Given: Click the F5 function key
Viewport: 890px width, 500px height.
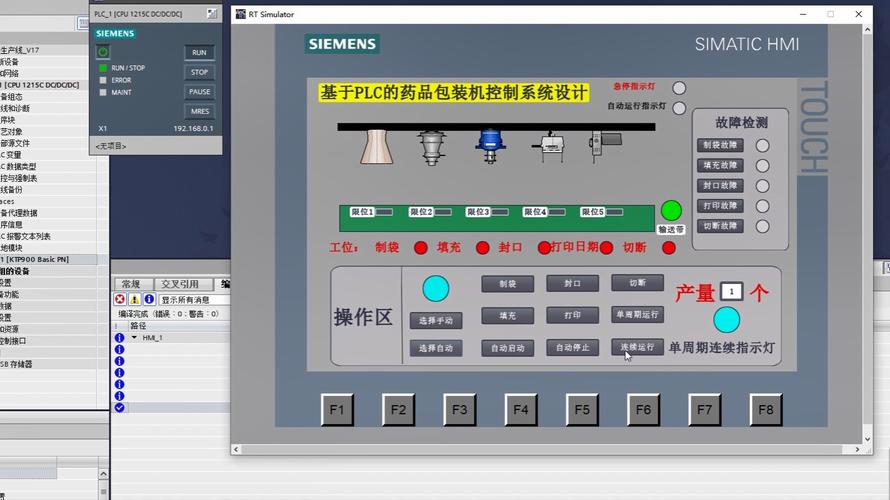Looking at the screenshot, I should pos(582,410).
